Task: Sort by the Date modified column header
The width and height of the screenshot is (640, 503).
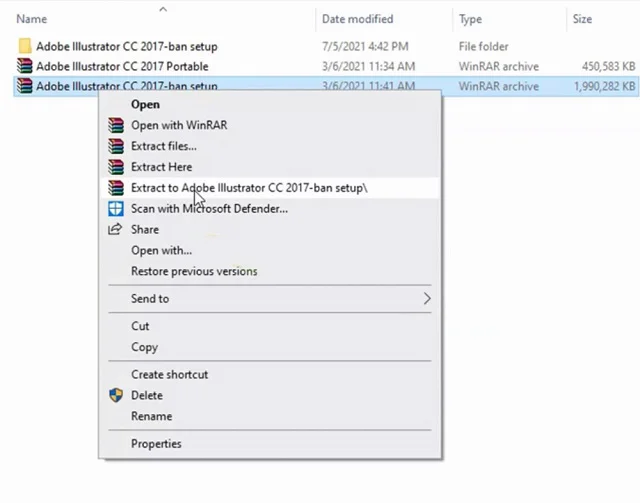Action: [x=358, y=19]
